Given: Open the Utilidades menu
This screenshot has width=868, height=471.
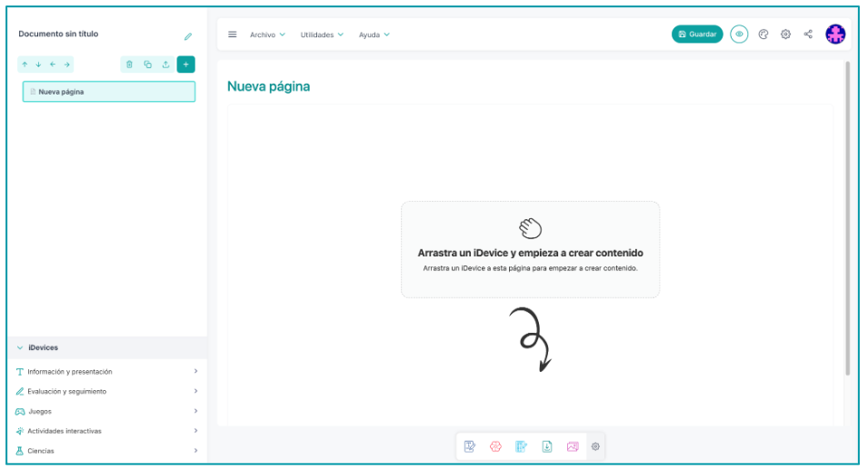Looking at the screenshot, I should pos(322,35).
